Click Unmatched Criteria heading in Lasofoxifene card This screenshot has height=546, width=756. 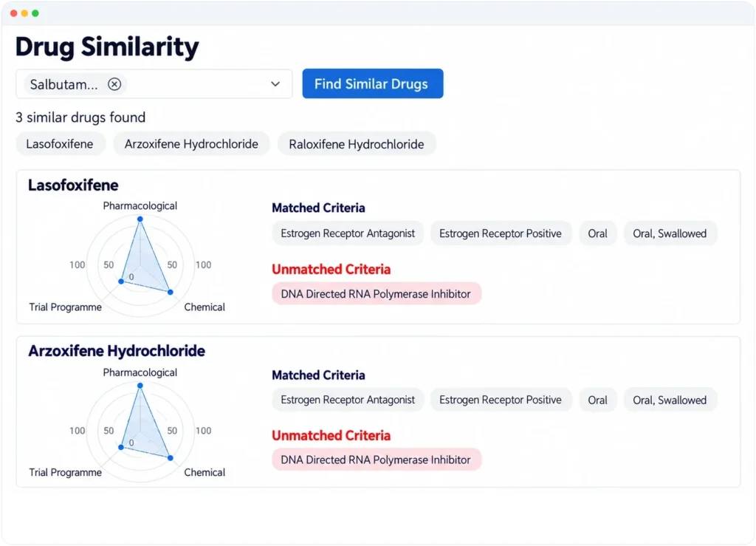pyautogui.click(x=331, y=269)
